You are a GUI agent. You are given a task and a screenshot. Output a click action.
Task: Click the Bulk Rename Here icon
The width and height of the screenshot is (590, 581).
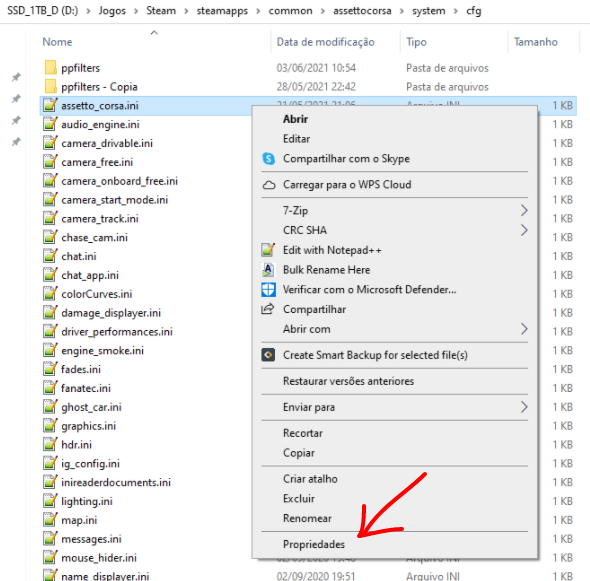[268, 270]
